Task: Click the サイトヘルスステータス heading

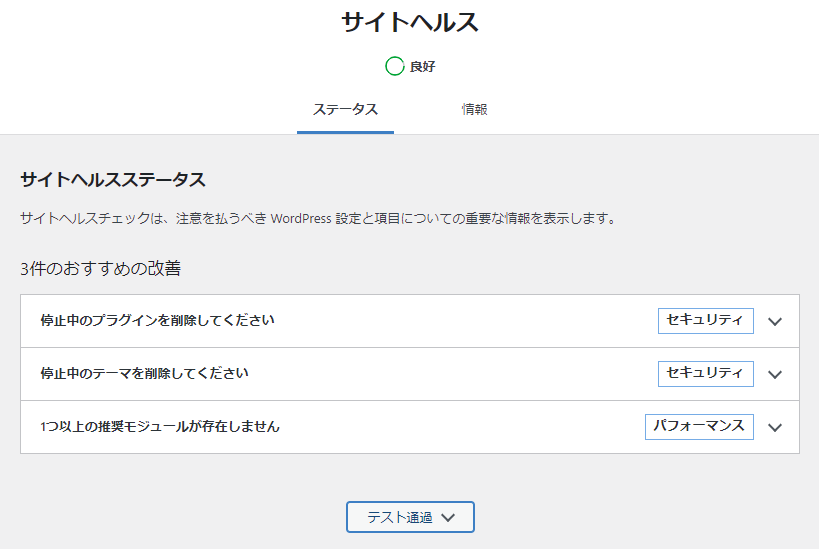Action: pyautogui.click(x=113, y=180)
